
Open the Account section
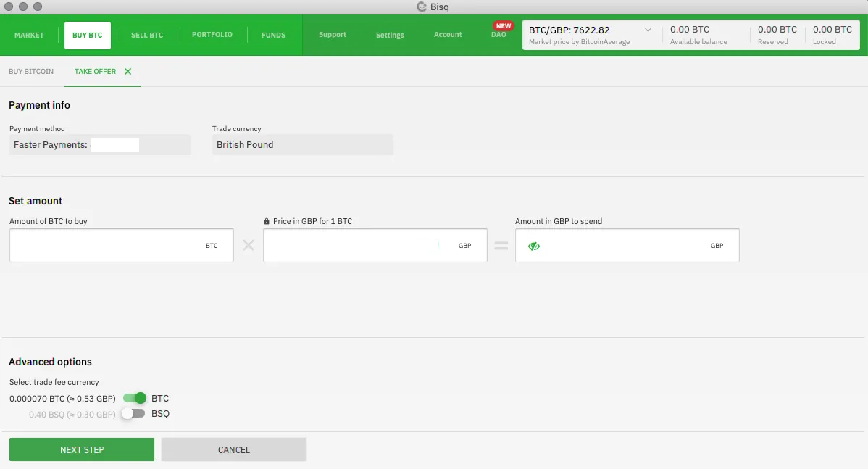(x=448, y=35)
